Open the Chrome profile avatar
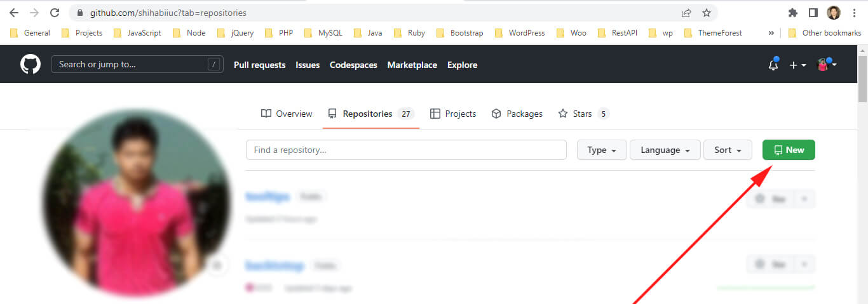The width and height of the screenshot is (868, 304). (833, 13)
